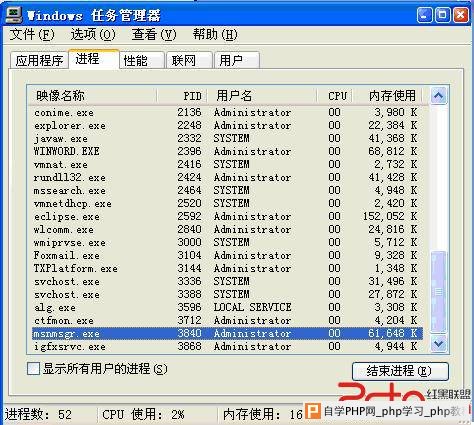Enable 显示所有用户的进程 checkbox
The width and height of the screenshot is (474, 425).
pyautogui.click(x=33, y=369)
